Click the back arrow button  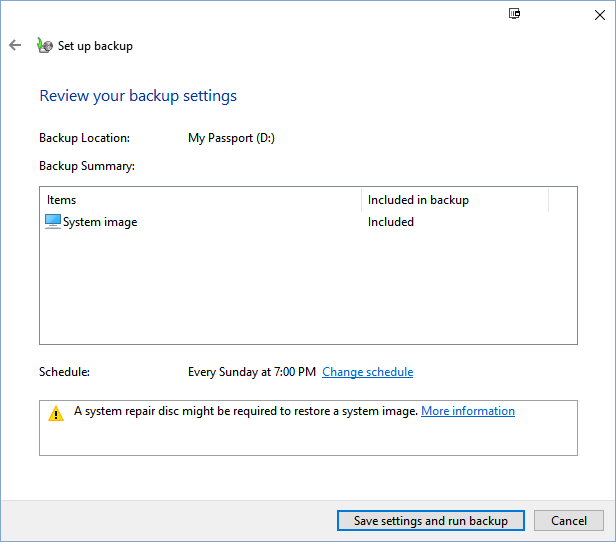click(x=15, y=45)
